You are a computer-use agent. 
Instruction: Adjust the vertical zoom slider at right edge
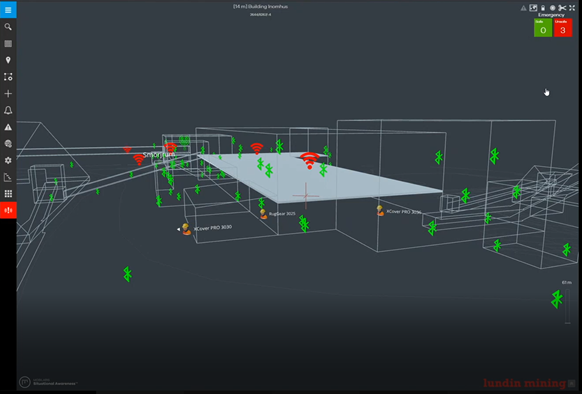(568, 306)
